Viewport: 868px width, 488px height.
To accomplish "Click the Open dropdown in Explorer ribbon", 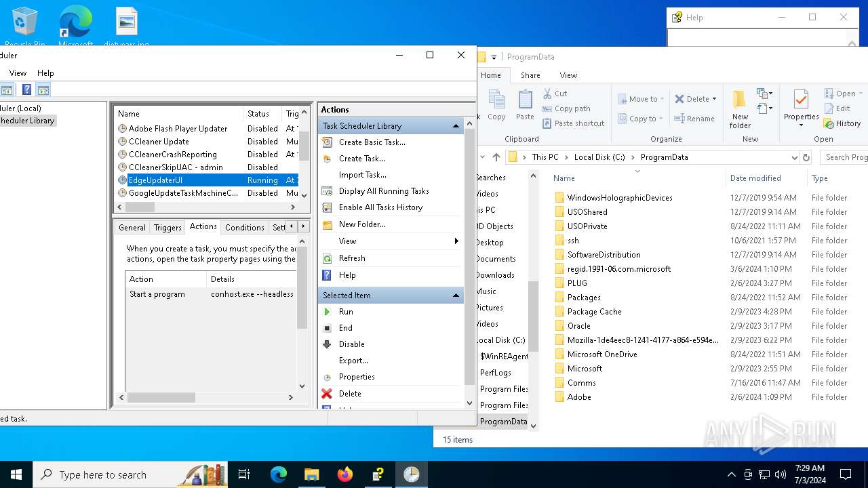I will click(x=843, y=94).
